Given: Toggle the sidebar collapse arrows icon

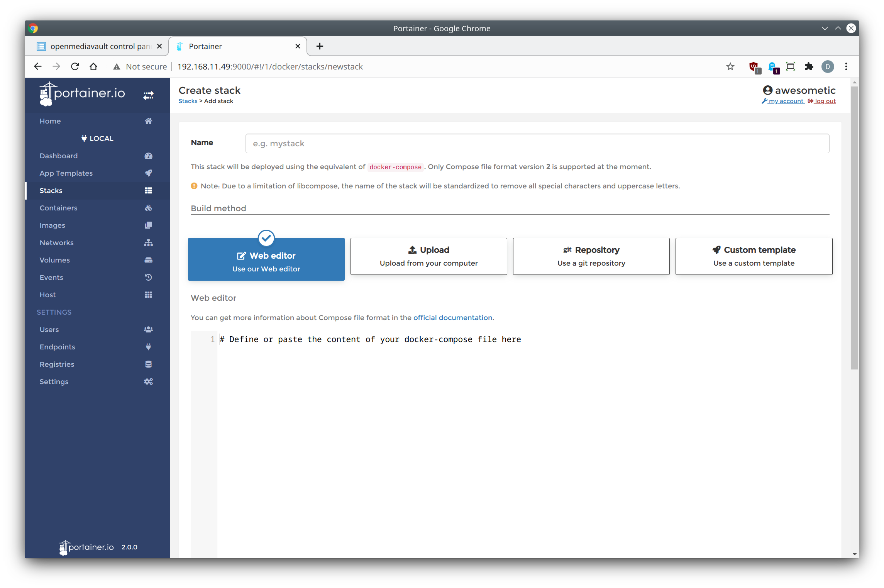Looking at the screenshot, I should coord(148,95).
